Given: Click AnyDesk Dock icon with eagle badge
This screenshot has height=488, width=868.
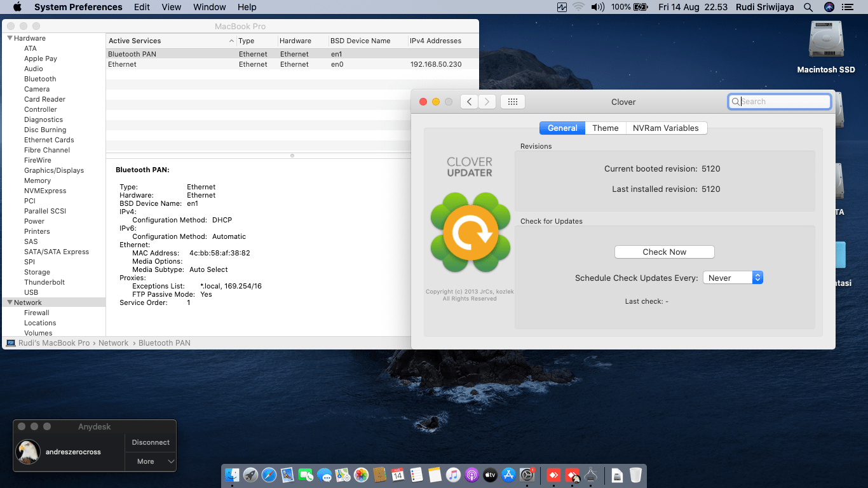Looking at the screenshot, I should point(573,475).
